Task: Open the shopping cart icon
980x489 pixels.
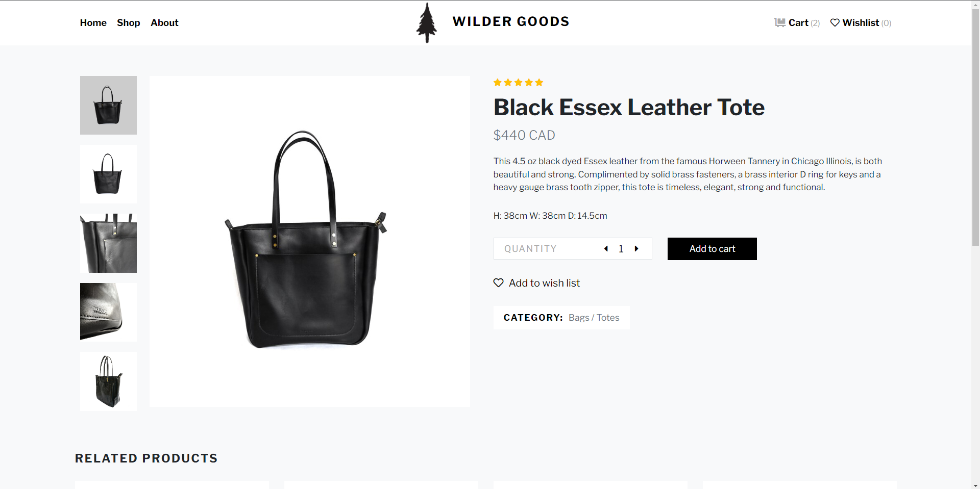Action: coord(779,22)
